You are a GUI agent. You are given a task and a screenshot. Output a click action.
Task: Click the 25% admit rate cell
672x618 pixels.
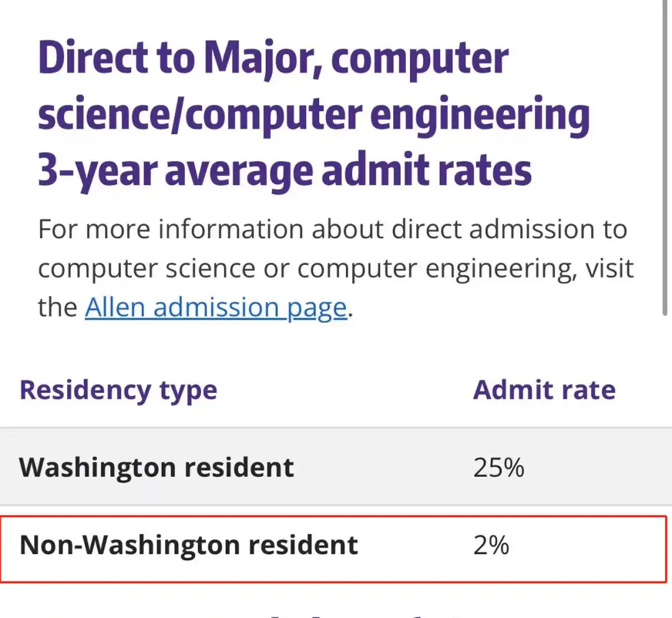tap(498, 467)
